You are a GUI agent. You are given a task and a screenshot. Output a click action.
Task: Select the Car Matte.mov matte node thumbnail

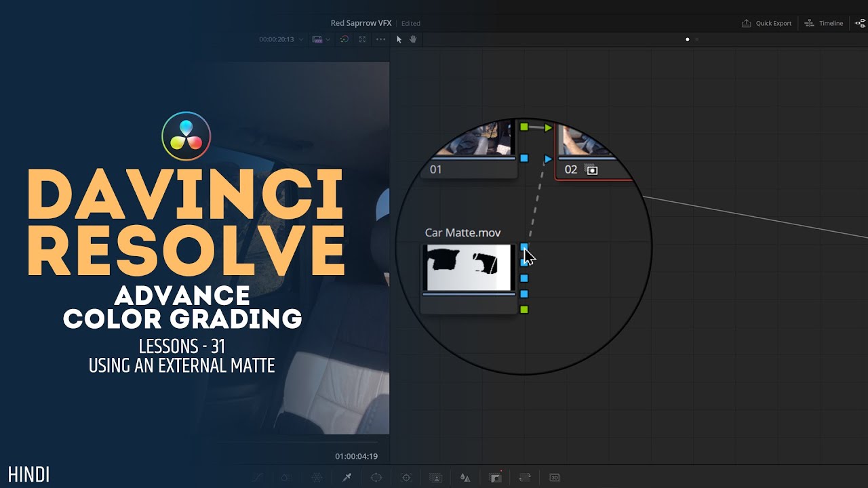tap(468, 268)
